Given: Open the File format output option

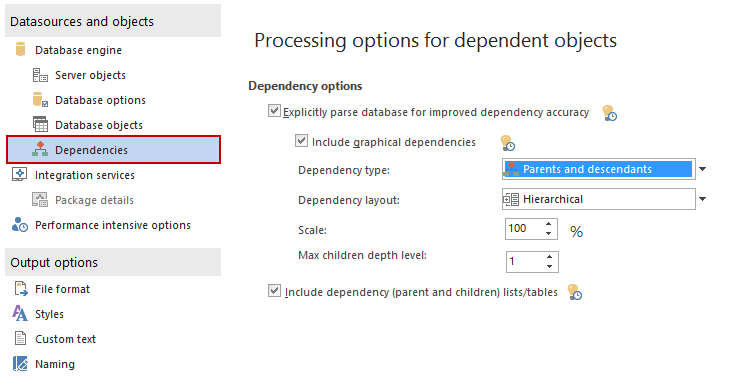Looking at the screenshot, I should point(62,289).
